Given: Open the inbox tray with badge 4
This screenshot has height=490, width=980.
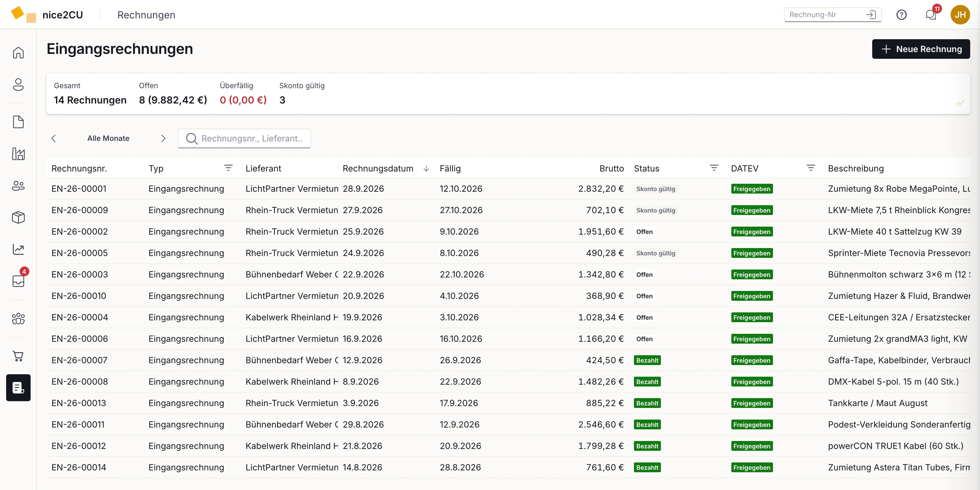Looking at the screenshot, I should 18,281.
